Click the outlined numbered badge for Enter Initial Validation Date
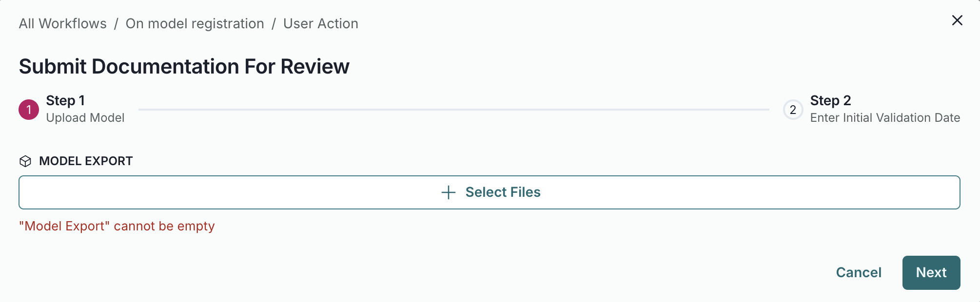980x302 pixels. pyautogui.click(x=792, y=109)
